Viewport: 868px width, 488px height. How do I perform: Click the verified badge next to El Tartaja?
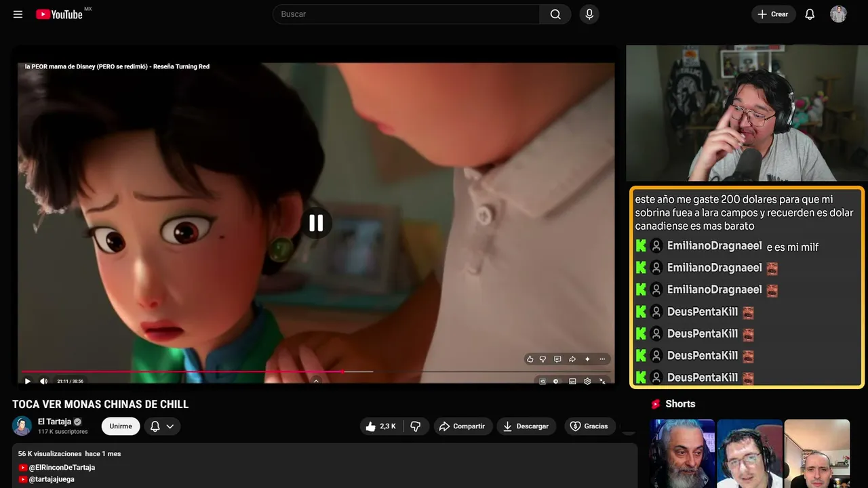click(78, 422)
